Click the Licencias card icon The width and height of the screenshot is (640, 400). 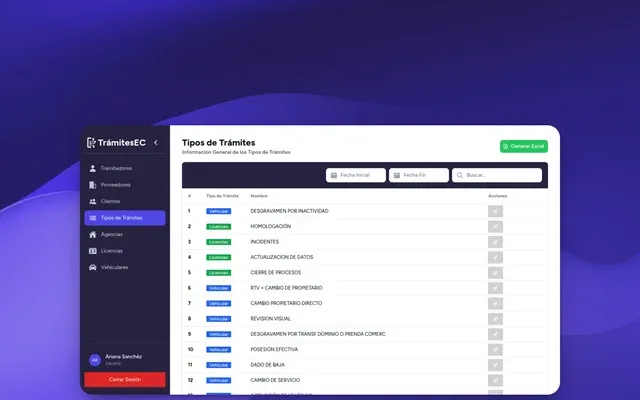click(x=93, y=251)
